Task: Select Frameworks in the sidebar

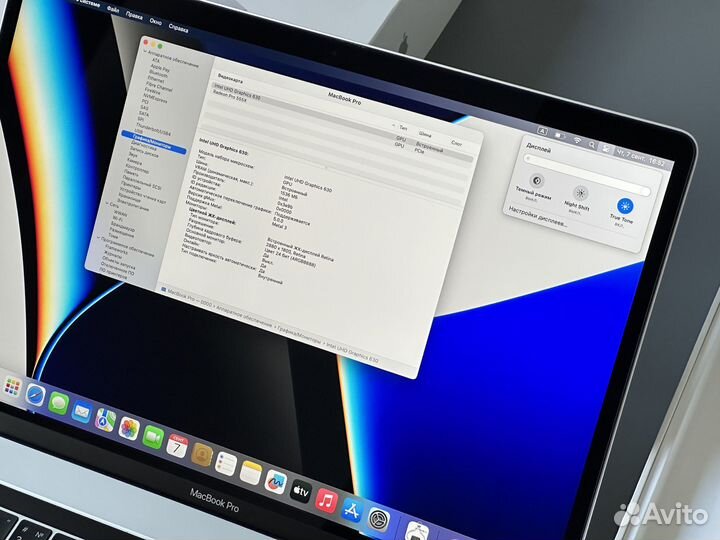Action: 116,249
